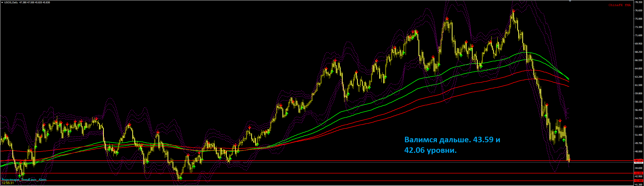Click the 49.700 price scale value
644x186 pixels.
click(x=639, y=143)
